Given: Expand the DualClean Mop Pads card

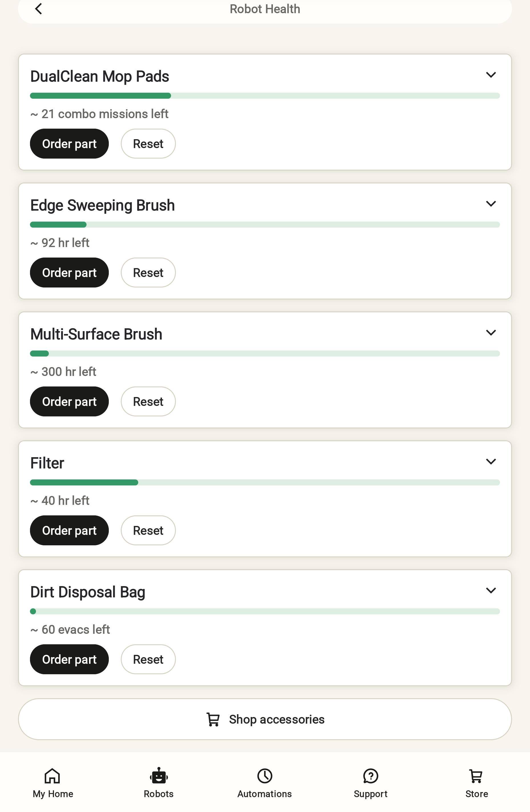Looking at the screenshot, I should tap(491, 75).
